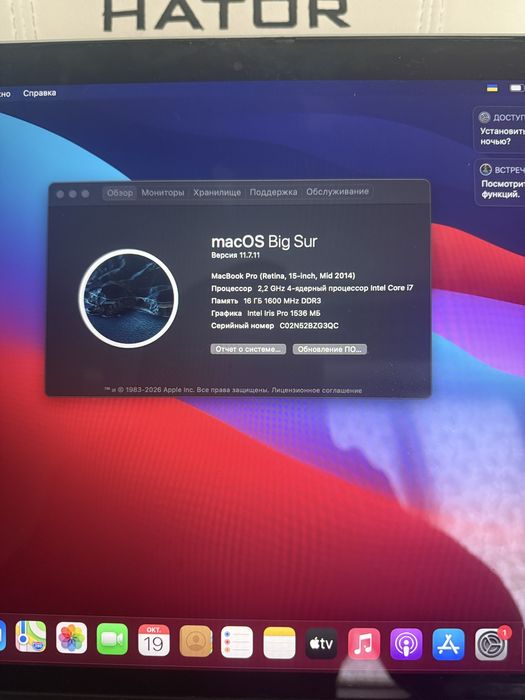Click the battery status icon in menu bar
The width and height of the screenshot is (525, 700).
tap(517, 88)
